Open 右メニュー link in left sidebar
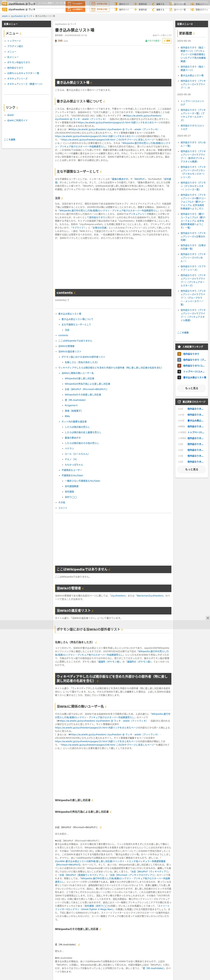 point(13,57)
